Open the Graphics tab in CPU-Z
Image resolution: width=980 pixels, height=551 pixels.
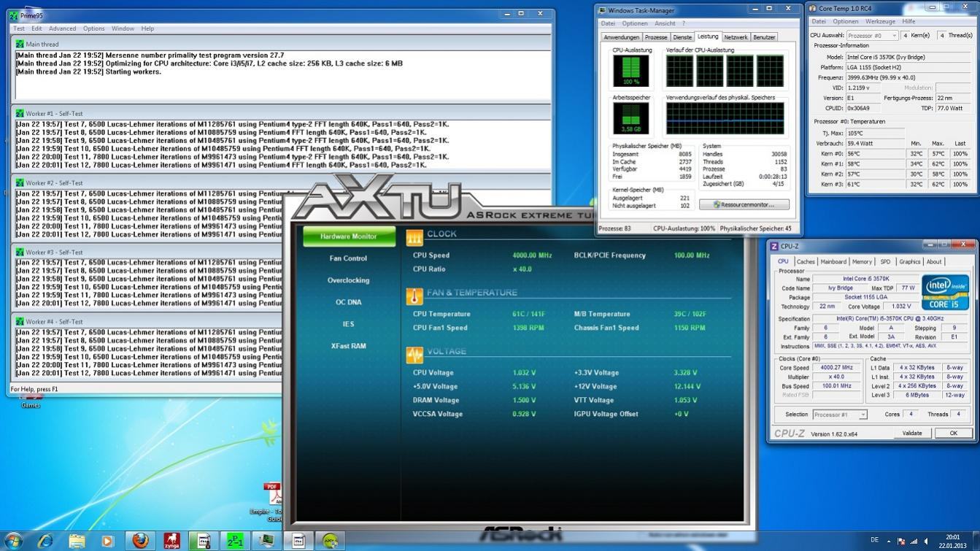pos(909,261)
